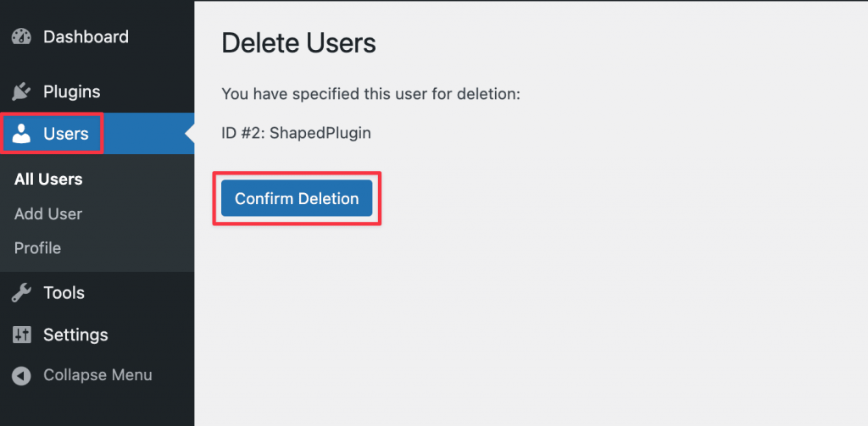The height and width of the screenshot is (426, 868).
Task: Click the ID #2: ShapedPlugin text
Action: pyautogui.click(x=296, y=133)
